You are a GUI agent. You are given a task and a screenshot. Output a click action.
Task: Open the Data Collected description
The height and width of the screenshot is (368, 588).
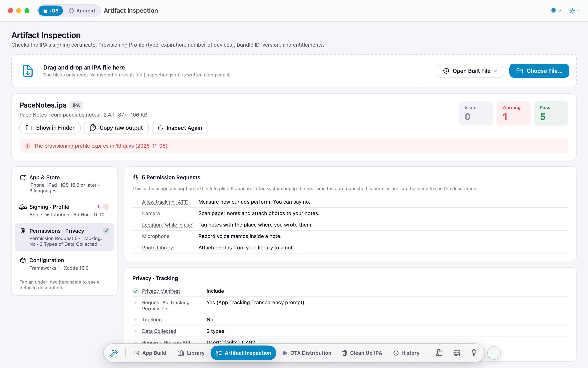(x=159, y=331)
